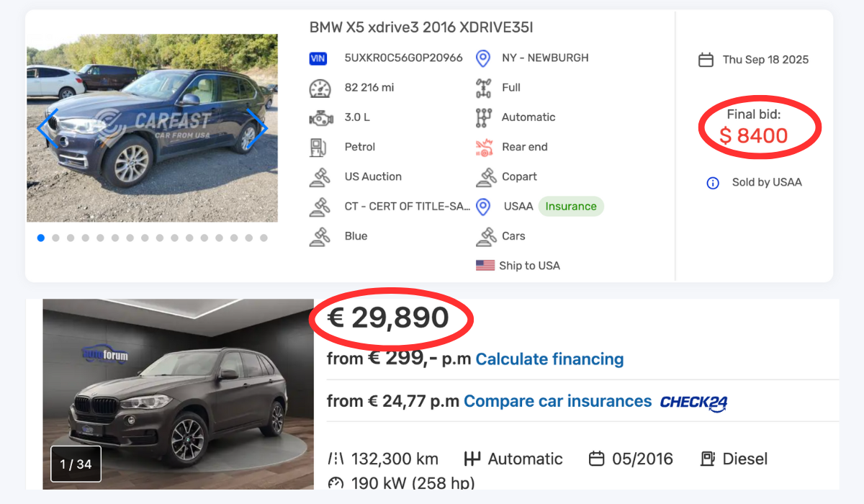Open the Calculate financing link
The width and height of the screenshot is (864, 504).
[x=549, y=359]
